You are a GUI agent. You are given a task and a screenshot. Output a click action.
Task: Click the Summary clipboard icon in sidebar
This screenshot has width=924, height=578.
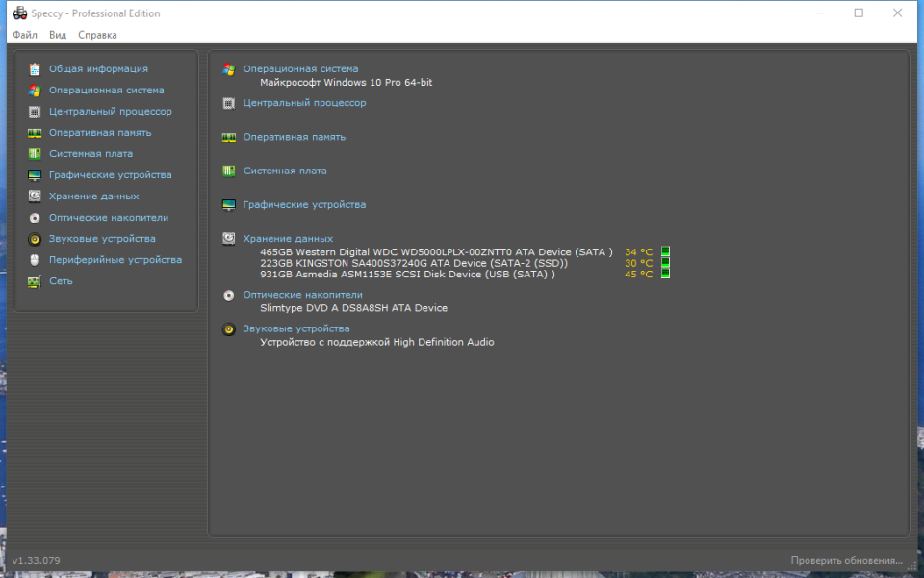pyautogui.click(x=35, y=69)
